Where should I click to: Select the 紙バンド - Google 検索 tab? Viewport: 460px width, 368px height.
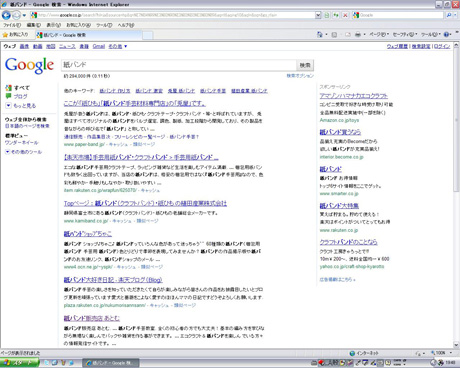[88, 35]
